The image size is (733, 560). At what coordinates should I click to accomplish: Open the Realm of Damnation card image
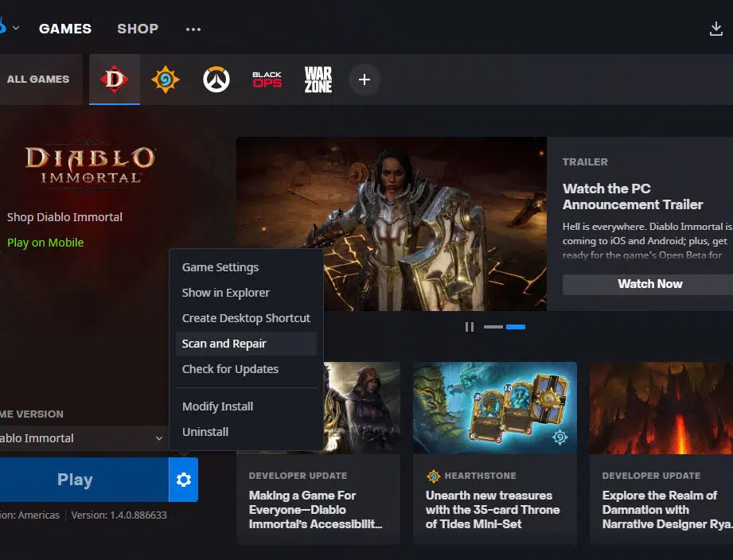[x=661, y=408]
